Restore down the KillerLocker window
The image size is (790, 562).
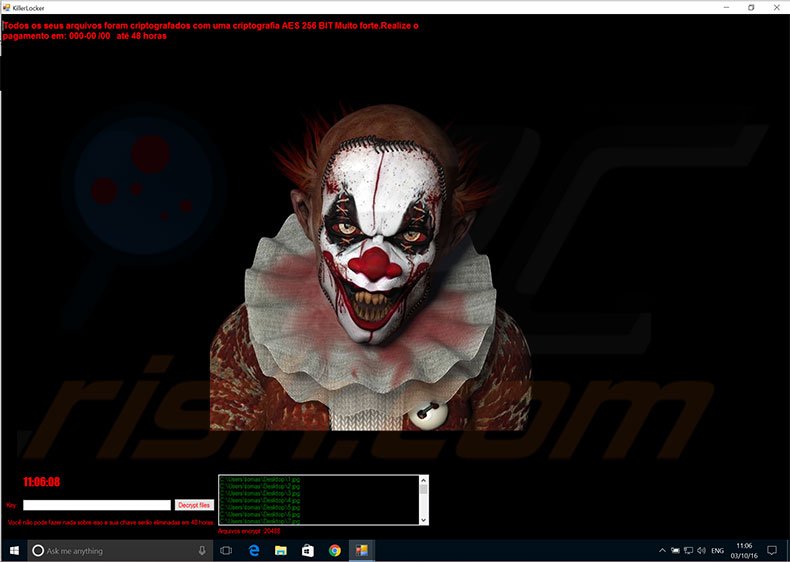[x=751, y=8]
